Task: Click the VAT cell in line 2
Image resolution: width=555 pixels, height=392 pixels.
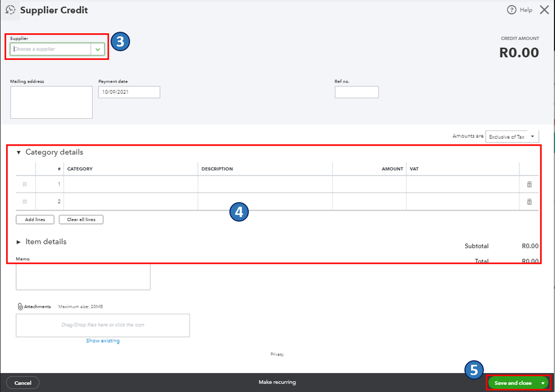Action: 463,202
